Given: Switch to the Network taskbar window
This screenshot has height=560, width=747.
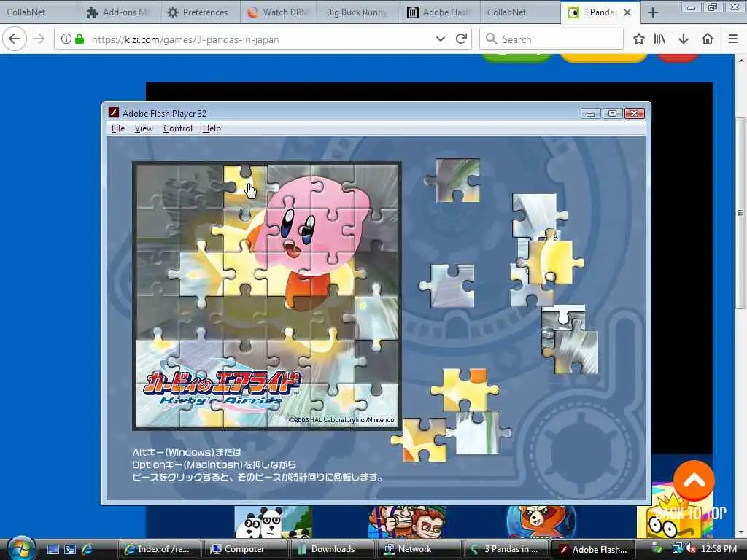Looking at the screenshot, I should tap(419, 549).
